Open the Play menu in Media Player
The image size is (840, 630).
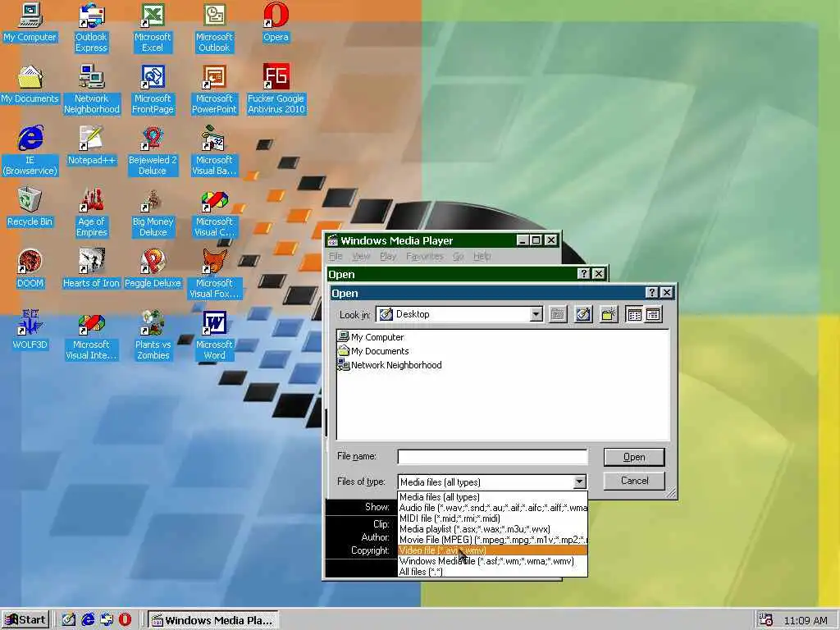(388, 256)
